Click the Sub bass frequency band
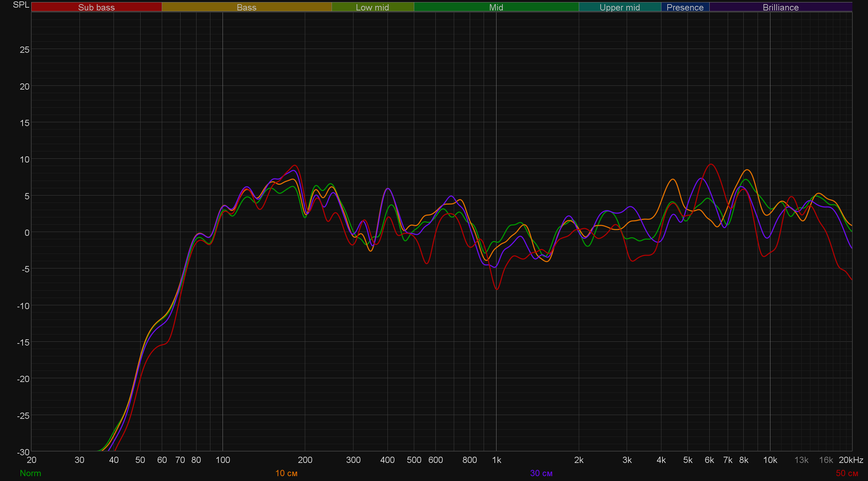 (x=96, y=7)
